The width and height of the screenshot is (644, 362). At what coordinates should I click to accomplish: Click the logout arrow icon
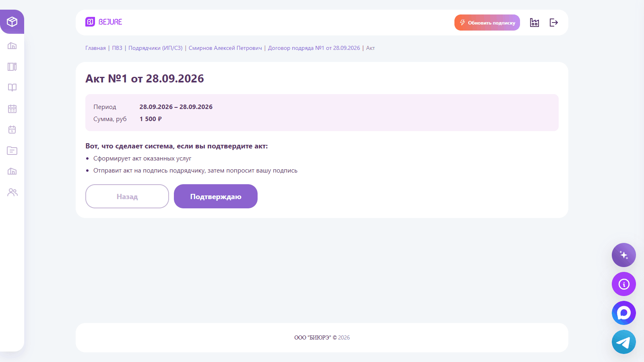(554, 23)
